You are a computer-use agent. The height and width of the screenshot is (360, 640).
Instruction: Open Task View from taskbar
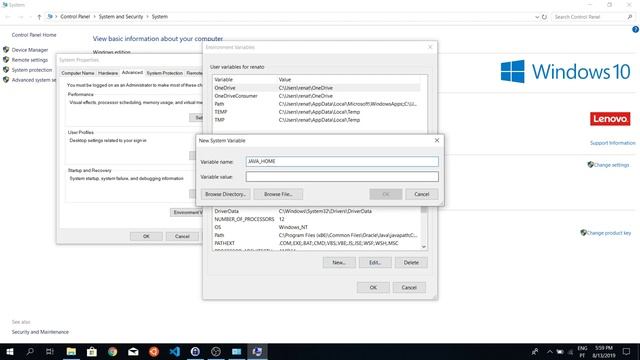pyautogui.click(x=50, y=351)
